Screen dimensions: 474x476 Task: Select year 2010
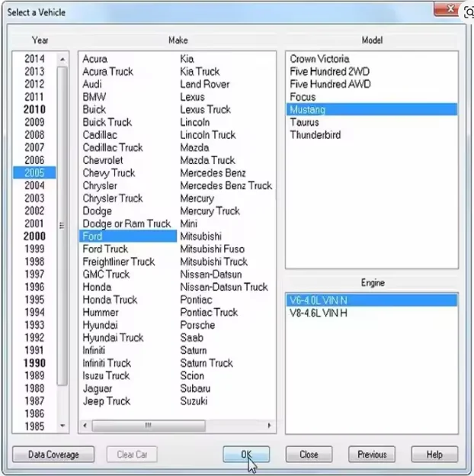coord(34,109)
